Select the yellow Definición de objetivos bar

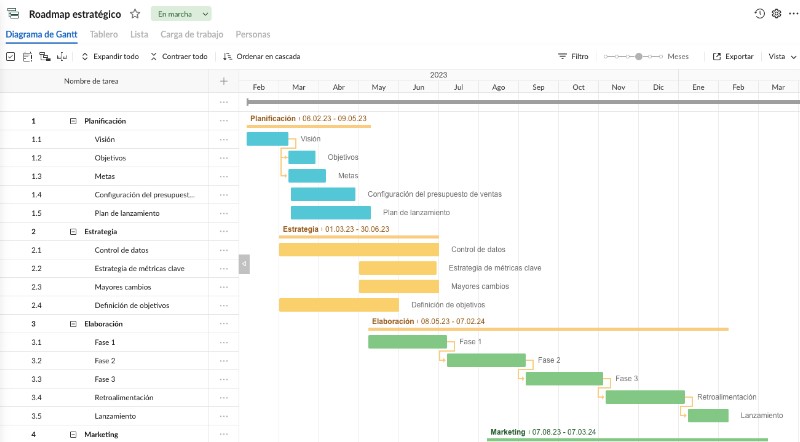(339, 305)
